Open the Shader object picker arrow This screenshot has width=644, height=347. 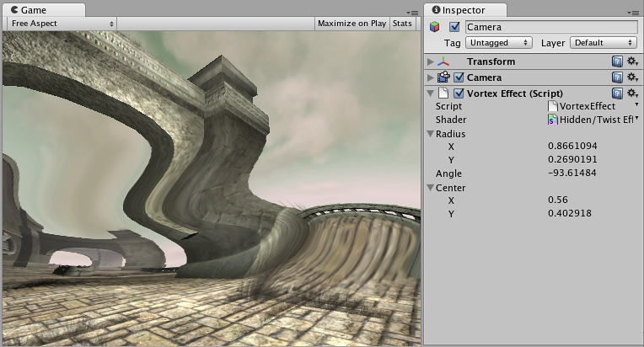[x=636, y=119]
